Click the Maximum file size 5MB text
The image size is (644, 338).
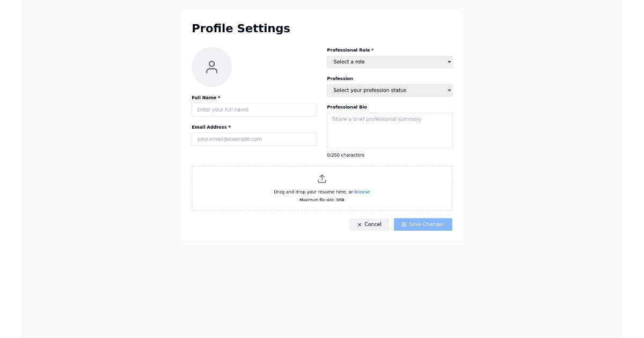click(x=321, y=199)
